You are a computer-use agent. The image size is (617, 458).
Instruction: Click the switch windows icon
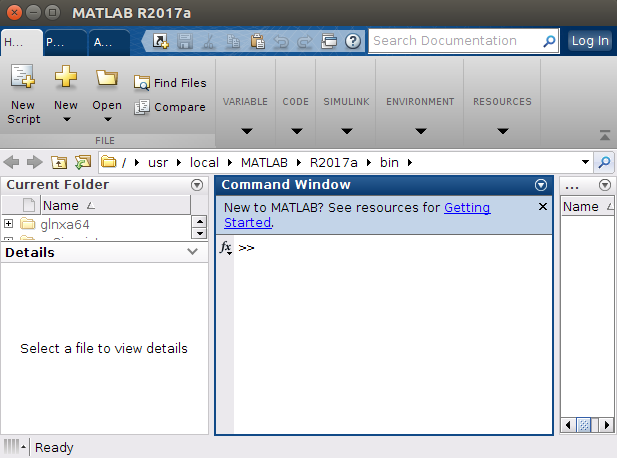pos(329,41)
